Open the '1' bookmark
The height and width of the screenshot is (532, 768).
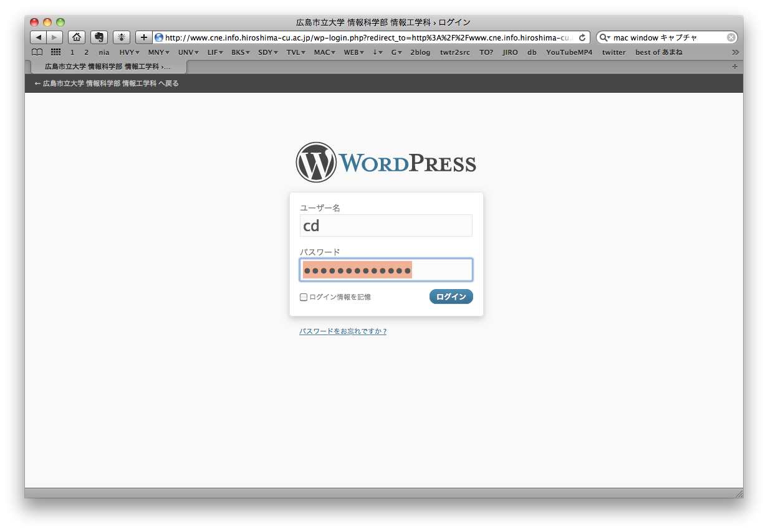[x=72, y=52]
